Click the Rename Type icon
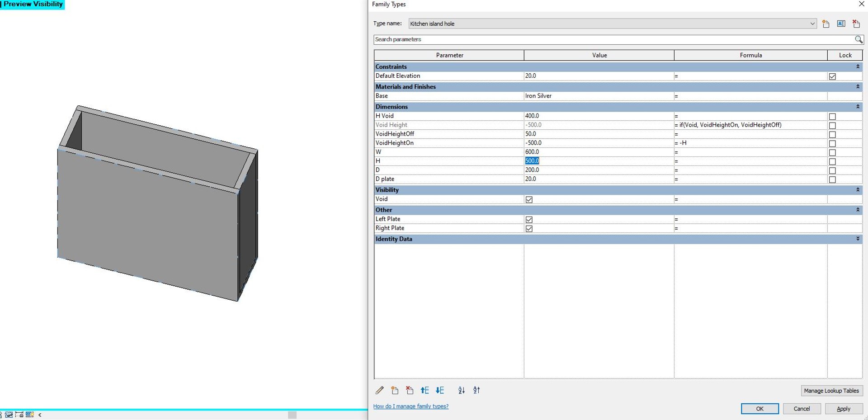The width and height of the screenshot is (868, 420). coord(841,24)
